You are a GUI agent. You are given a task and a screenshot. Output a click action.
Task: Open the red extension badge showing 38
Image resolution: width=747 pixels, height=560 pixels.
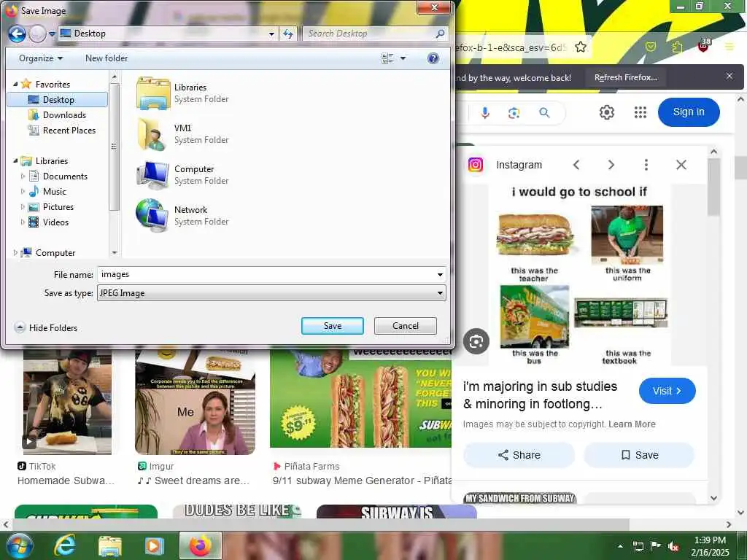(704, 45)
